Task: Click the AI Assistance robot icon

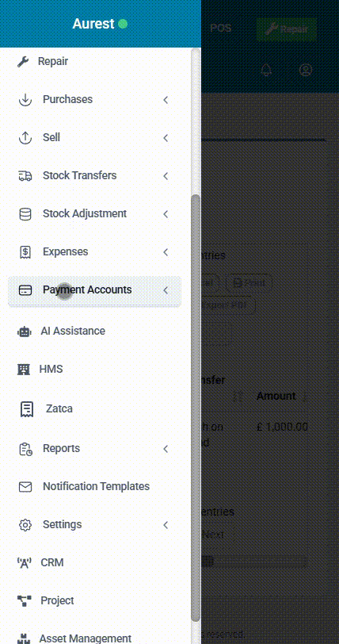Action: point(25,332)
